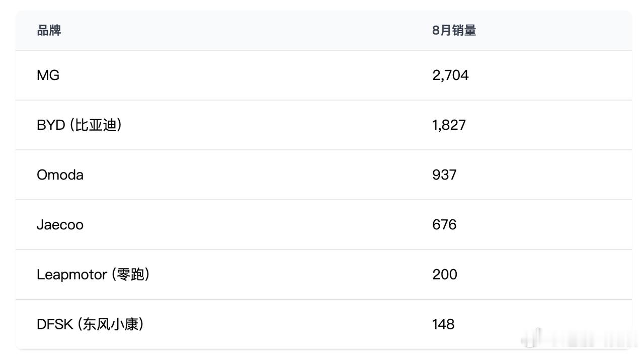Select the 676 sales value
644x354 pixels.
[x=444, y=224]
